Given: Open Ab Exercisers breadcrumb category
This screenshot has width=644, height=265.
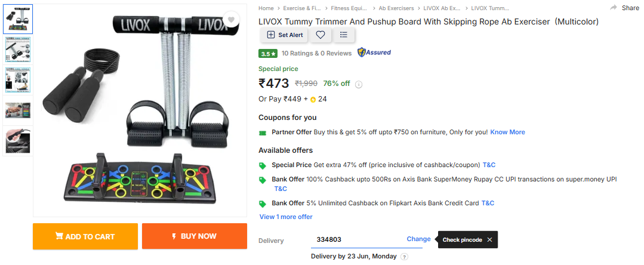Looking at the screenshot, I should point(396,8).
